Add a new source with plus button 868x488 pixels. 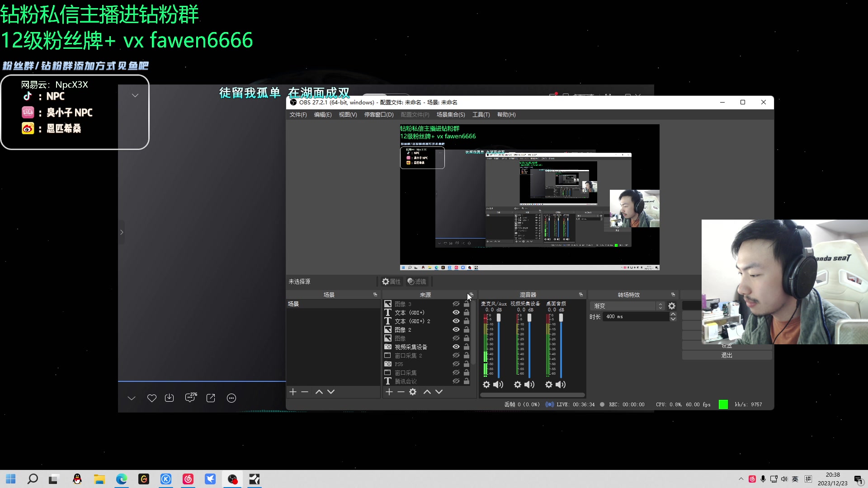[389, 392]
